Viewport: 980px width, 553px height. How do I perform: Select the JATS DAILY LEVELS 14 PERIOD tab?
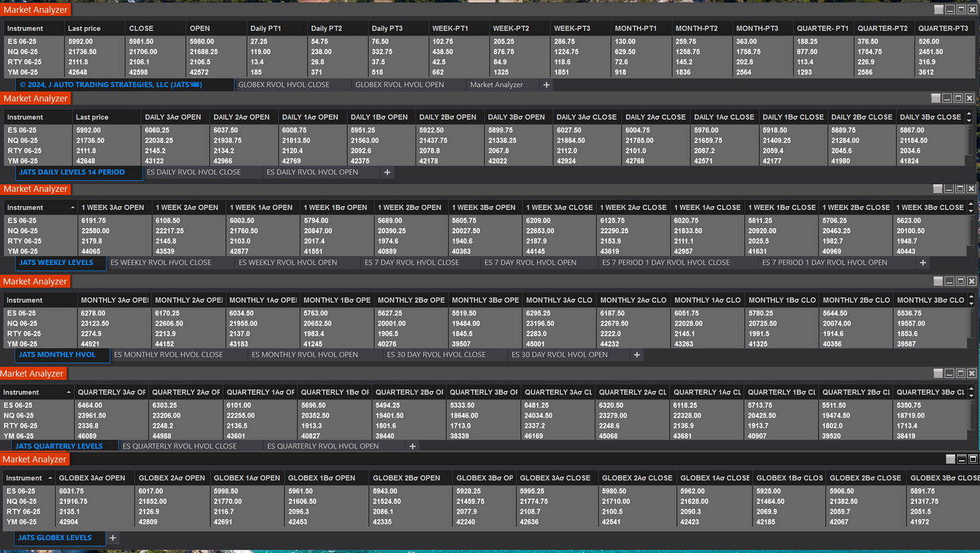79,172
